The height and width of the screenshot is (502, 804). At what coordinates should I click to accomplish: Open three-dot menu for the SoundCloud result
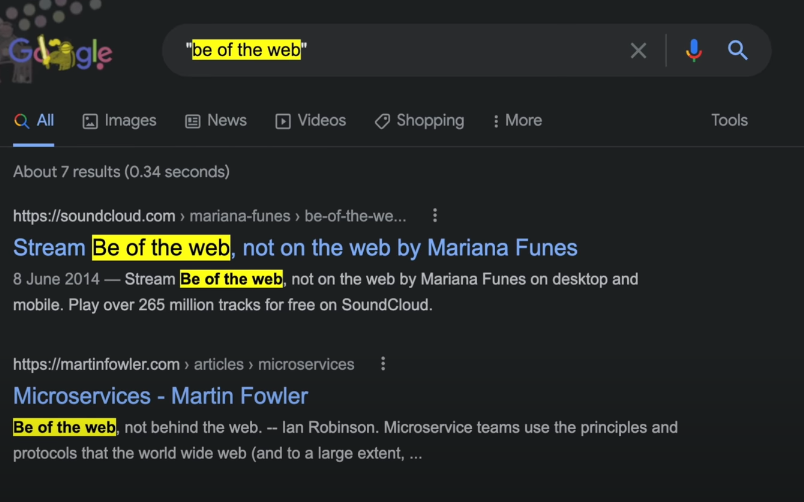(x=435, y=215)
